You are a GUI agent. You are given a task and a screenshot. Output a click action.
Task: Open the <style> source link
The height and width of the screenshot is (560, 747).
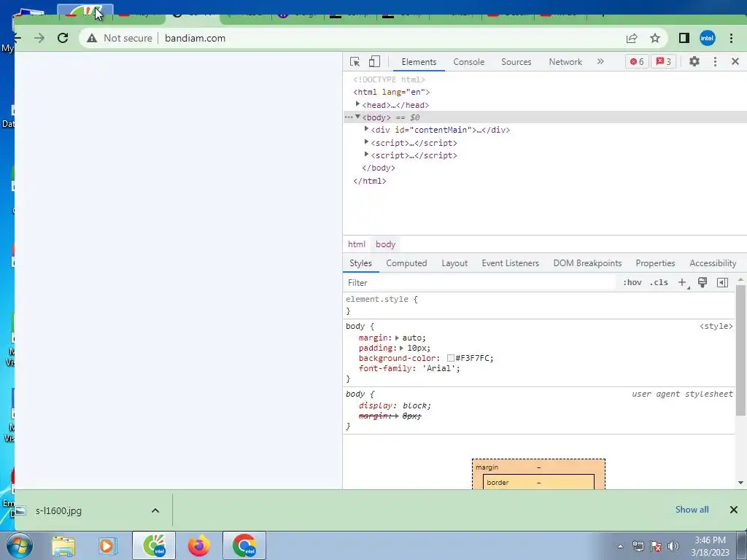coord(716,326)
